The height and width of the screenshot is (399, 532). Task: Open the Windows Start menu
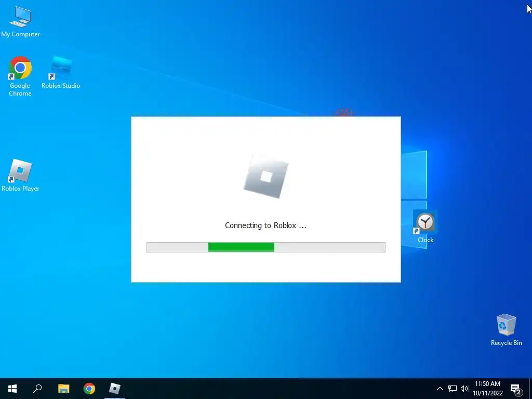[x=12, y=389]
